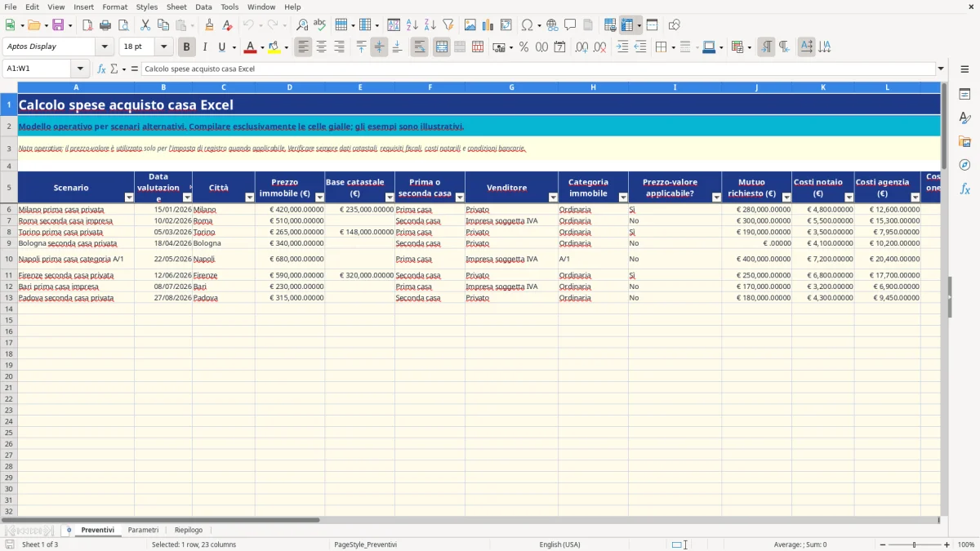Open Borders dropdown arrow
The image size is (980, 551).
[x=672, y=47]
